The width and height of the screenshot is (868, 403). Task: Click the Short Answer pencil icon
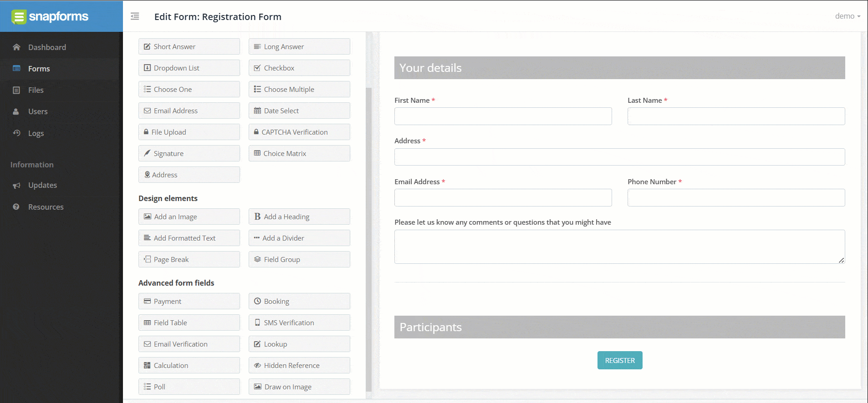(x=147, y=46)
